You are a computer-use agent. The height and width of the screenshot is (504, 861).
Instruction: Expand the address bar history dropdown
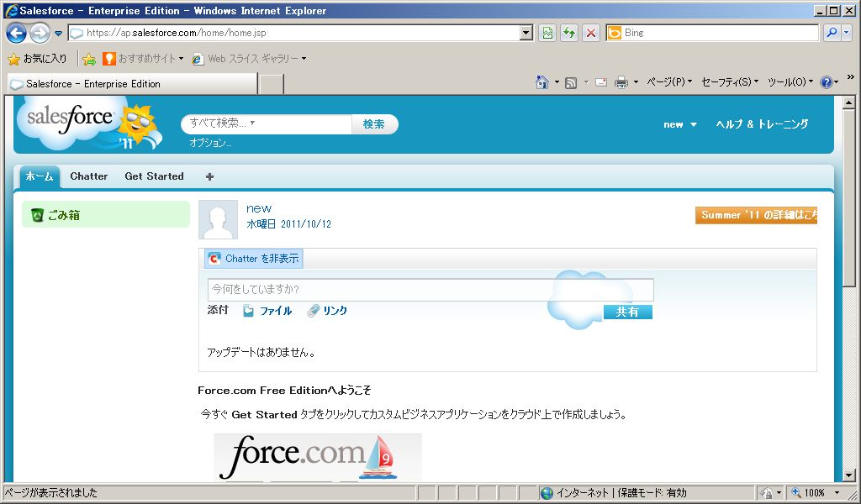(526, 33)
